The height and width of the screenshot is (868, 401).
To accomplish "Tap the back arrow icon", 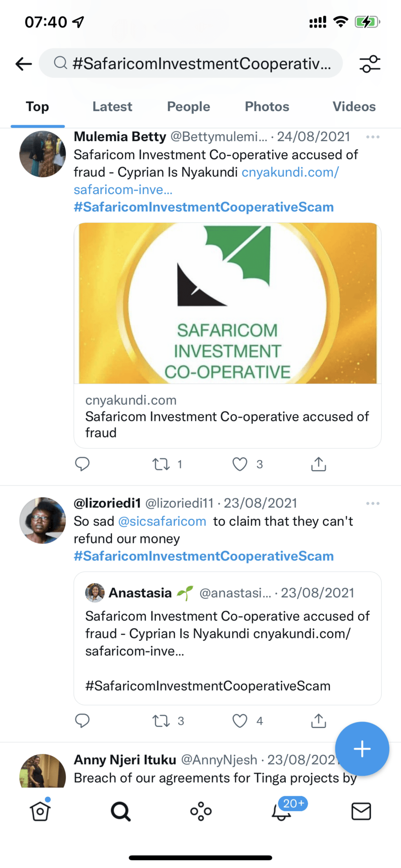I will coord(24,64).
